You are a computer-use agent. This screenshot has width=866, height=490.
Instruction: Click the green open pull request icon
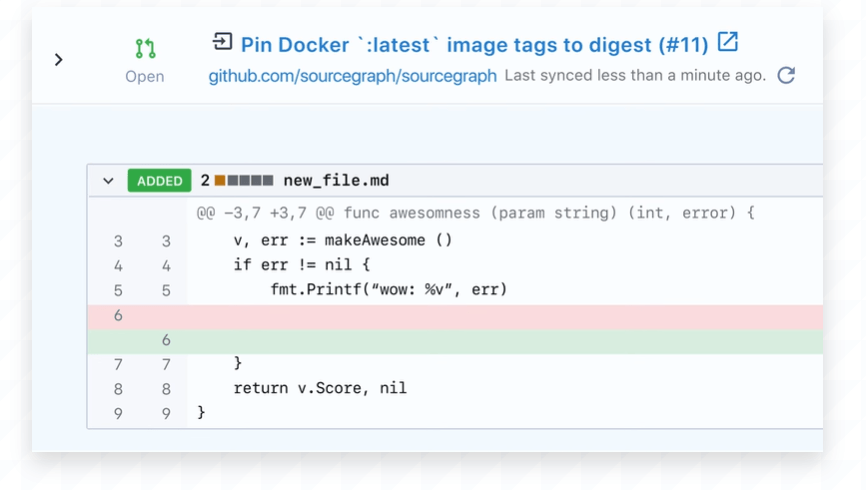point(145,48)
